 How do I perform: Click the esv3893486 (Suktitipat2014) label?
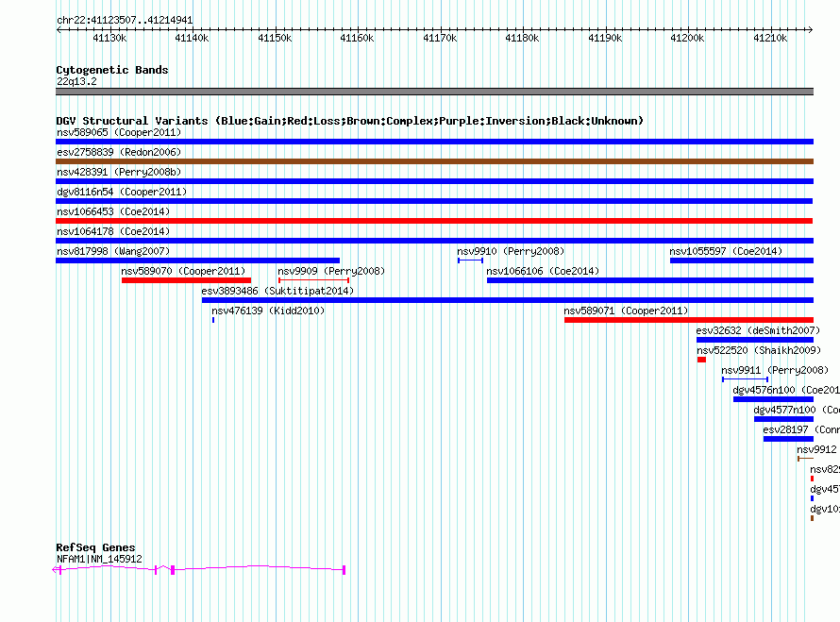(x=277, y=291)
